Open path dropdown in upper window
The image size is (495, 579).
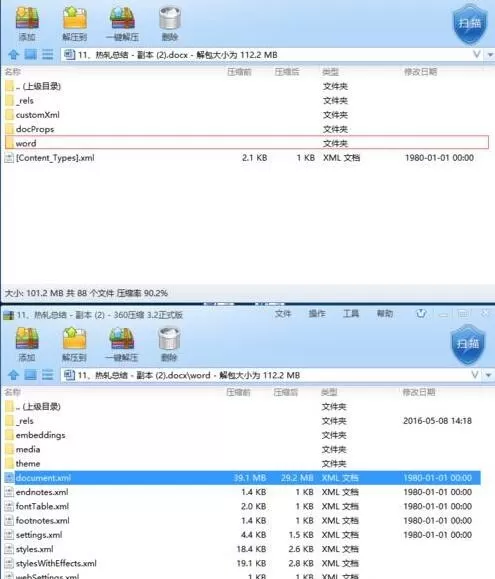[490, 55]
